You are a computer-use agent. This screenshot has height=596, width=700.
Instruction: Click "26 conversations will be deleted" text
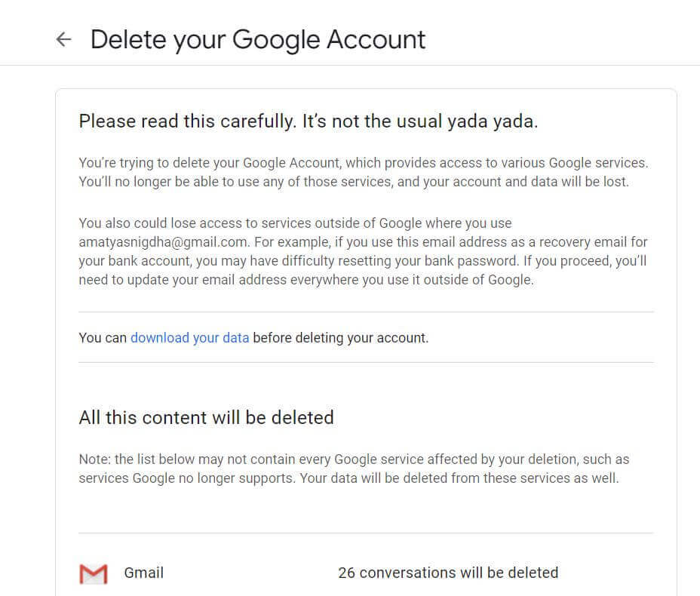(448, 573)
